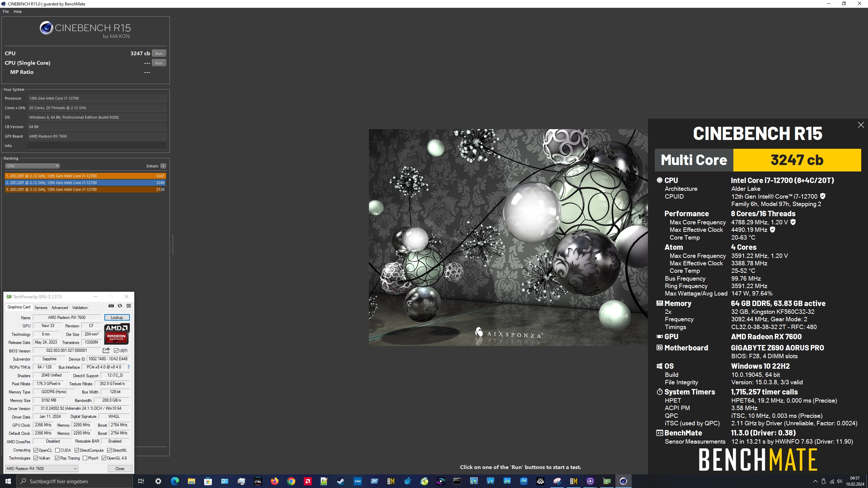Run the CPU multi-core test
This screenshot has height=488, width=868.
tap(159, 54)
